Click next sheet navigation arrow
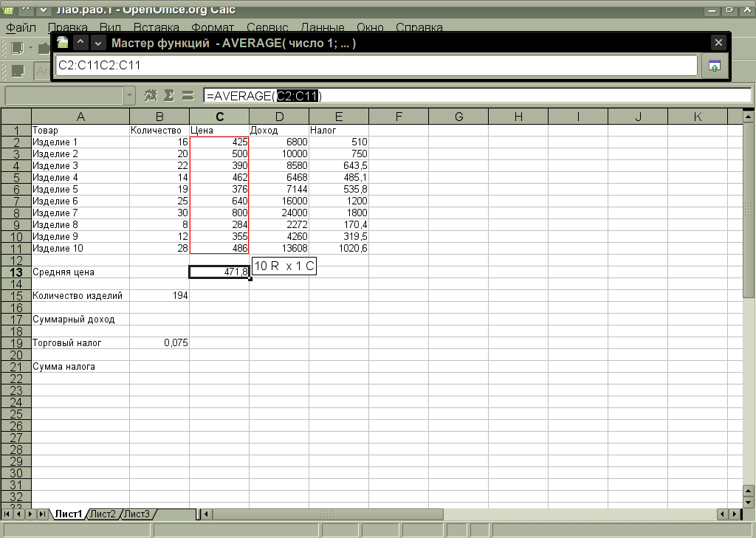The width and height of the screenshot is (756, 538). point(31,514)
